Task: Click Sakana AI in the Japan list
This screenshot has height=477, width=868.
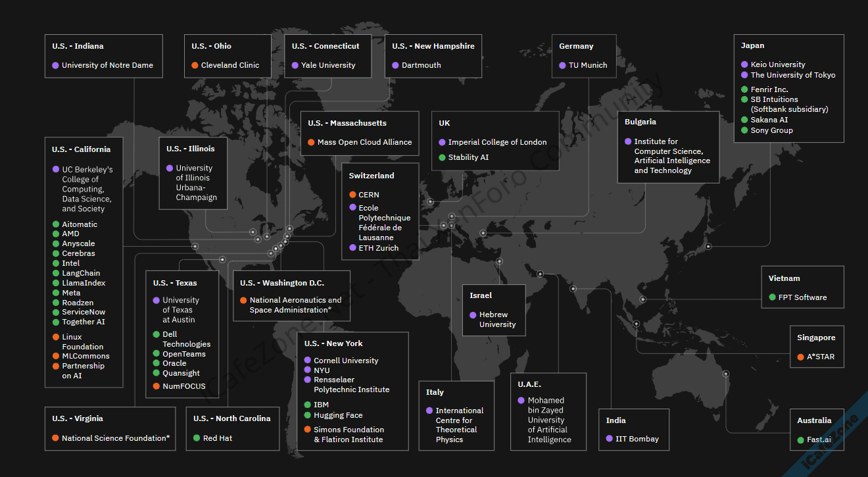Action: 769,120
